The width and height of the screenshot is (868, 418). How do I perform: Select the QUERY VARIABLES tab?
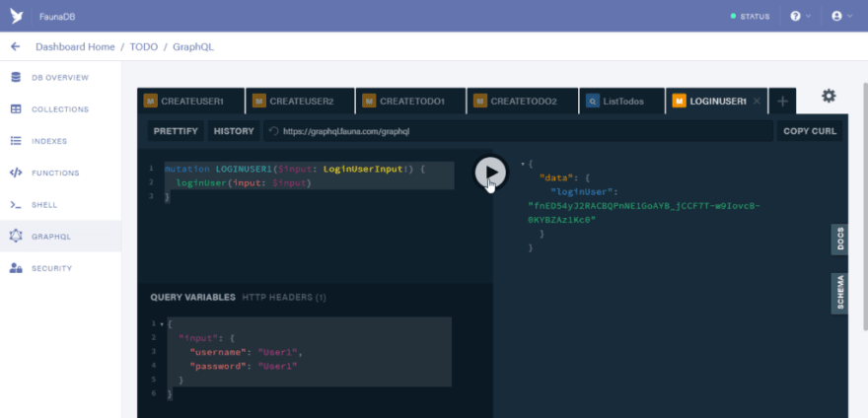click(x=192, y=298)
